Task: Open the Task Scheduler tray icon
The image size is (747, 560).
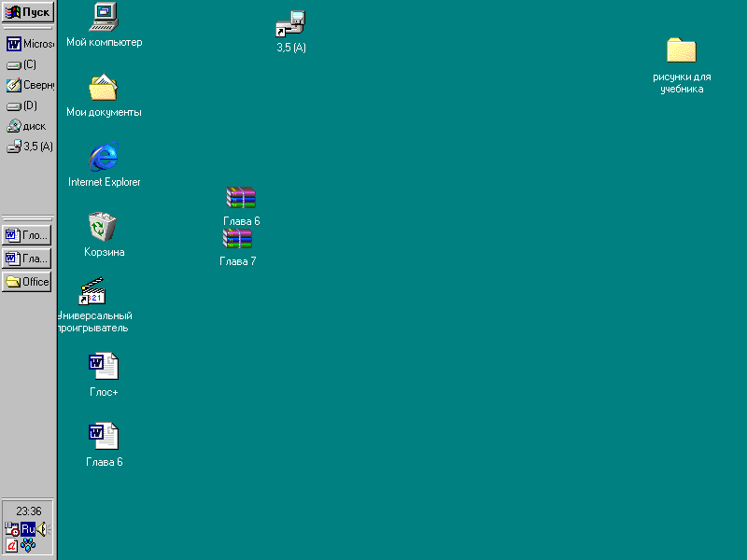Action: [x=12, y=528]
